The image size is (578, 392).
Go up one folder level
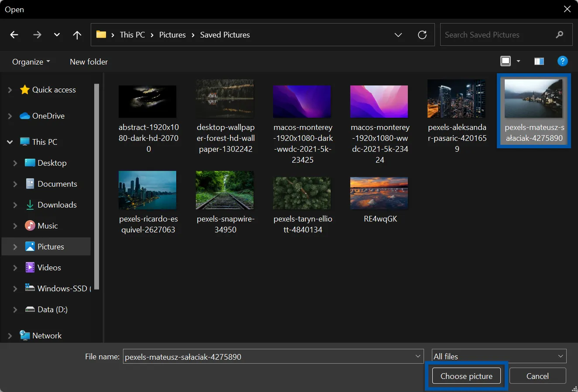coord(77,35)
